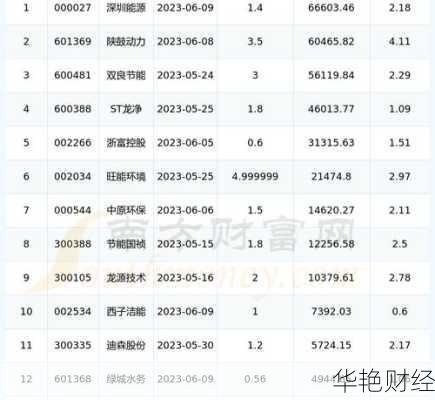The image size is (435, 400).
Task: Select amount 66603.46
Action: point(331,8)
